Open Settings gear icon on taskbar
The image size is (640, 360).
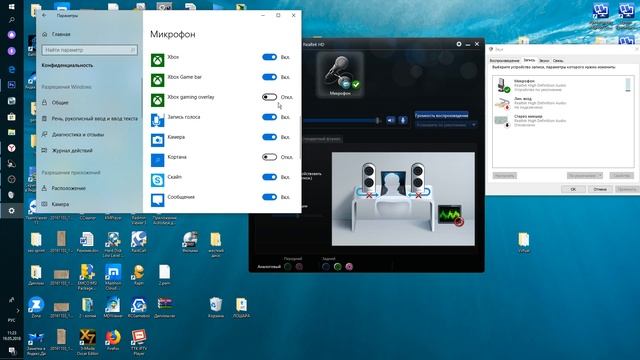point(11,211)
